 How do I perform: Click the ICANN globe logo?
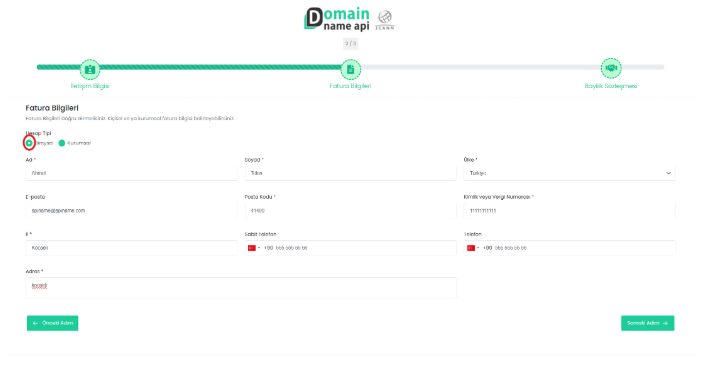click(385, 20)
